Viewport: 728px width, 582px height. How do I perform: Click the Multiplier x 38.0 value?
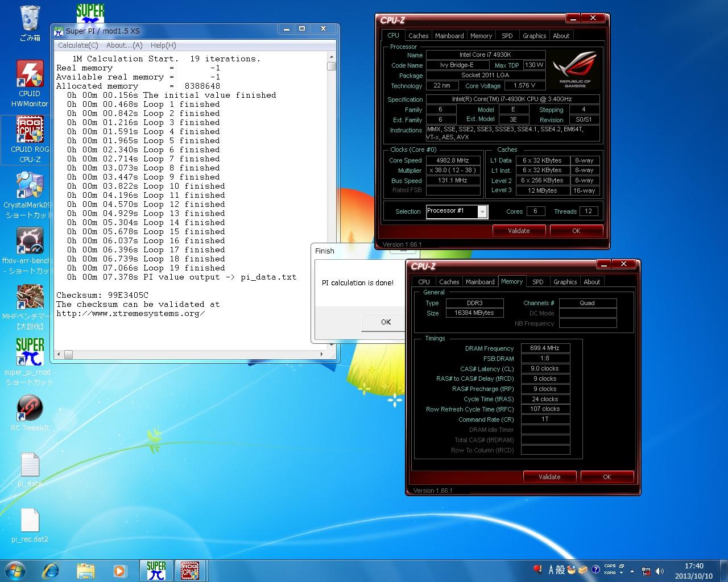pyautogui.click(x=453, y=171)
